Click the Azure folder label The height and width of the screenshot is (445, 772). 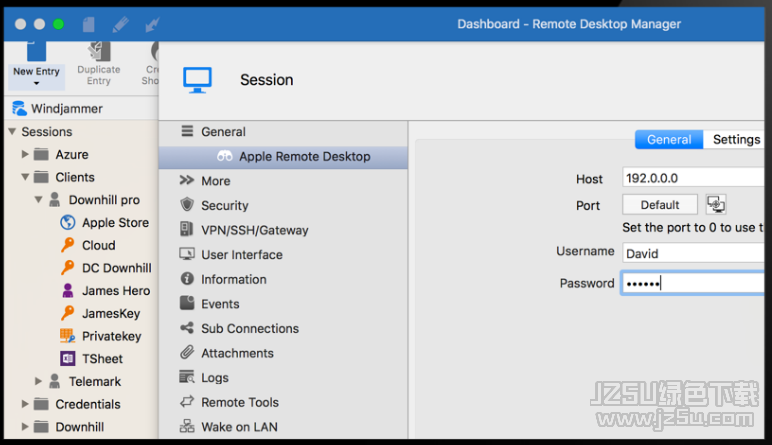[72, 155]
